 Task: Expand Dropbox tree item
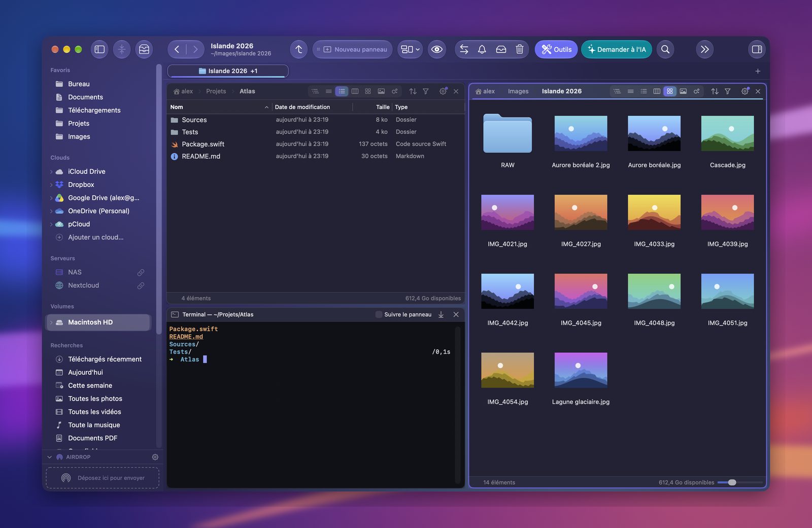click(x=51, y=185)
